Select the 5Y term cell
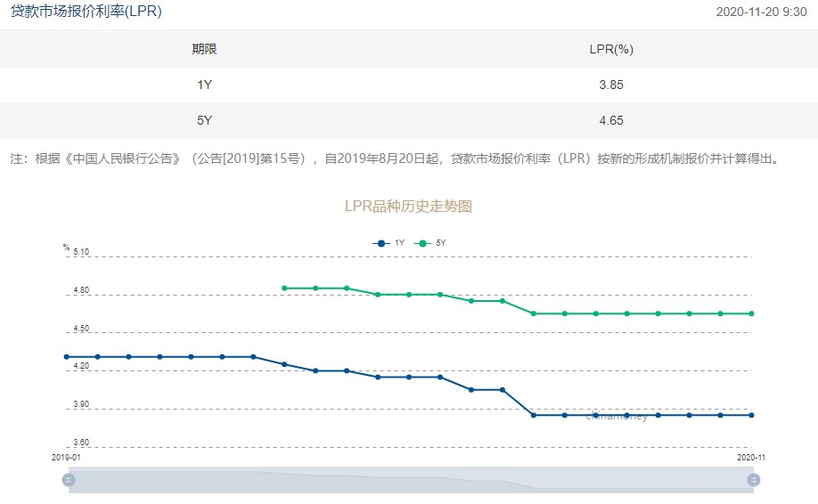 (205, 120)
